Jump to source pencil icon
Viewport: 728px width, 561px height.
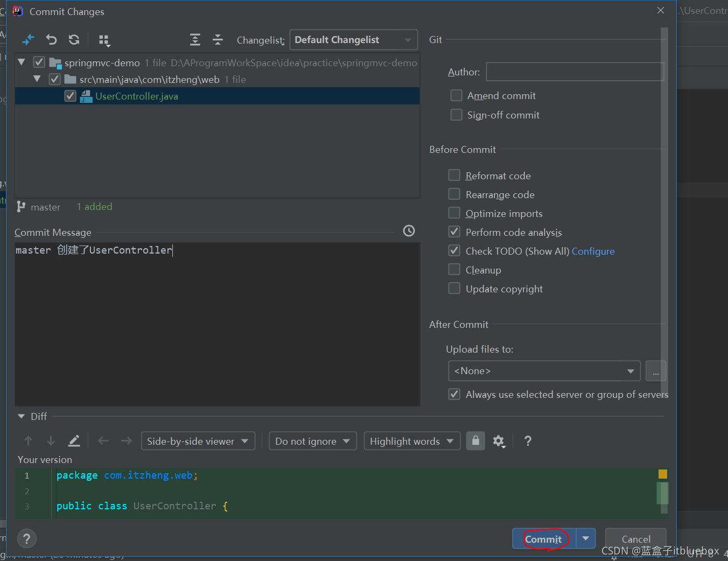coord(74,441)
